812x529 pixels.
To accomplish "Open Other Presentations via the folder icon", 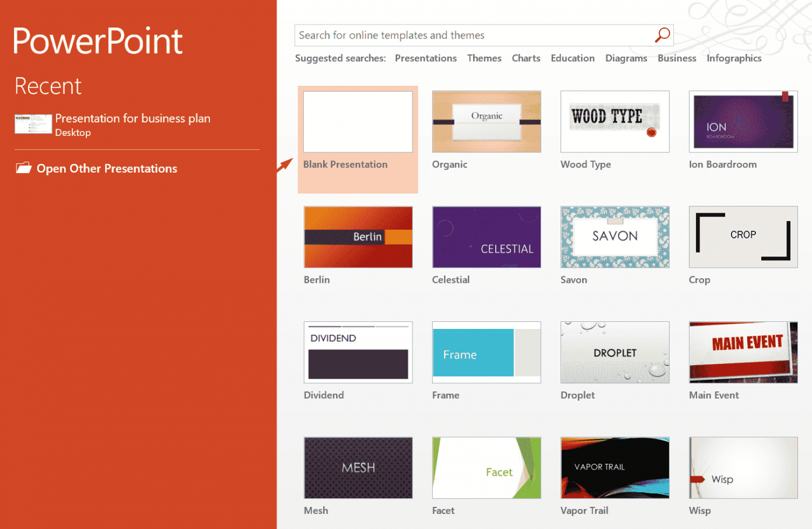I will pyautogui.click(x=23, y=167).
